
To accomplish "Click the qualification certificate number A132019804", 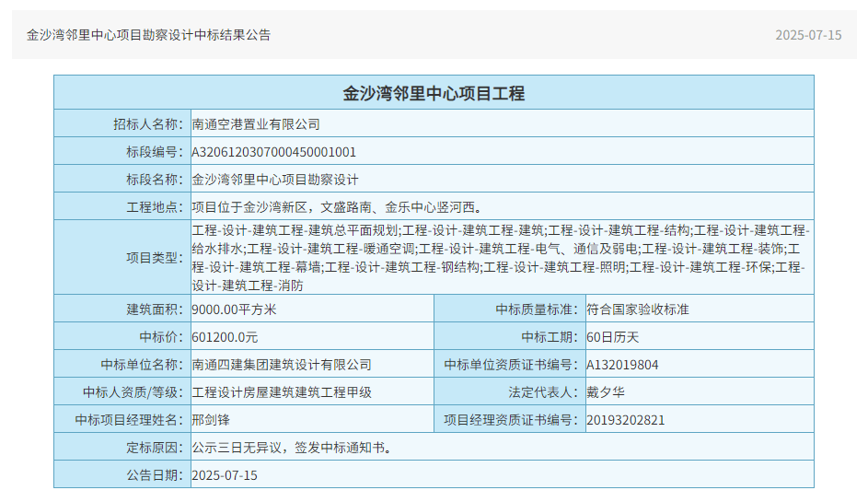I will [623, 365].
